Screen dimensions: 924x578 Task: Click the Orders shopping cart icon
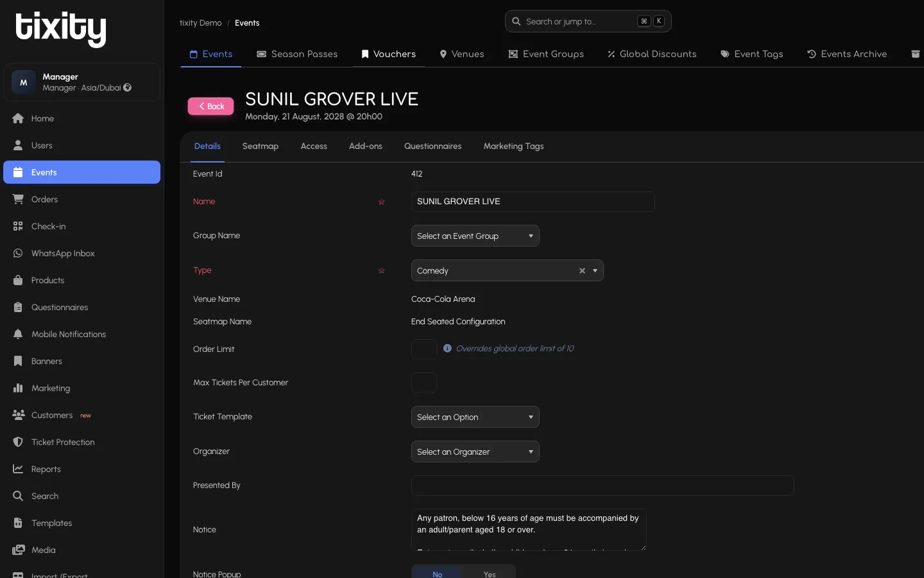coord(18,199)
